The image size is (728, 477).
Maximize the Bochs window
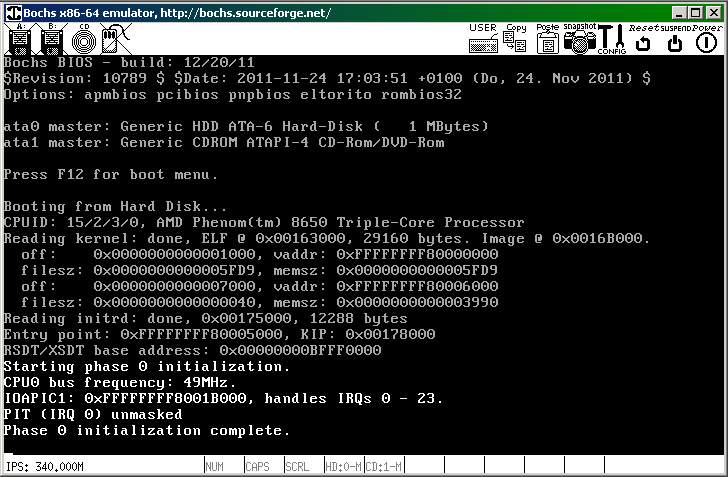click(696, 13)
